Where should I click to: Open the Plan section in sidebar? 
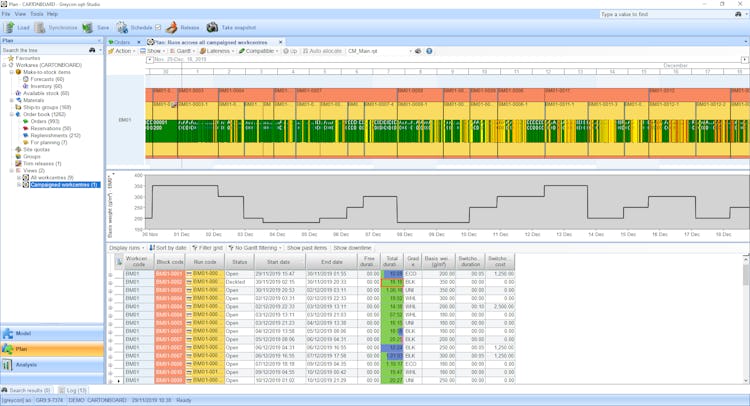tap(52, 349)
